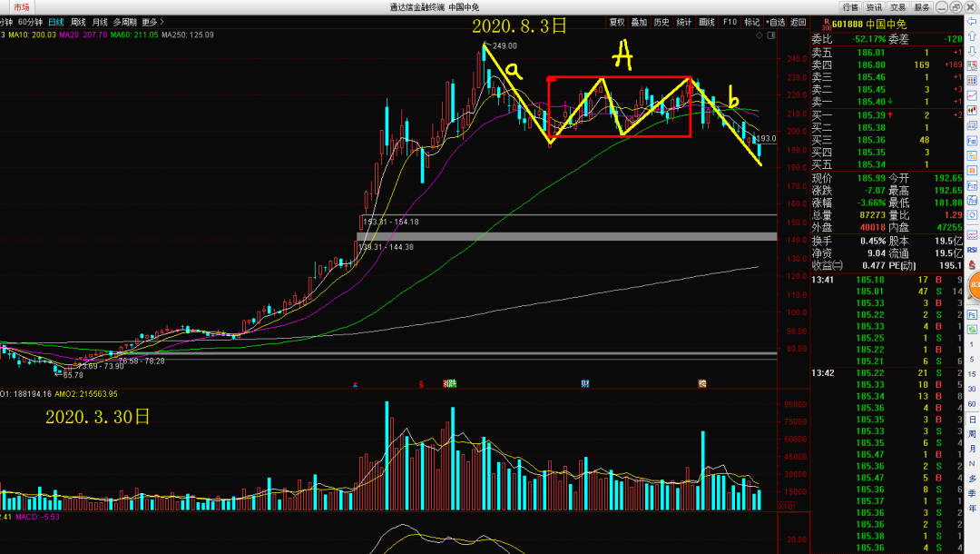Click the MACD: -5.53 indicator label
This screenshot has height=554, width=980.
tap(37, 517)
